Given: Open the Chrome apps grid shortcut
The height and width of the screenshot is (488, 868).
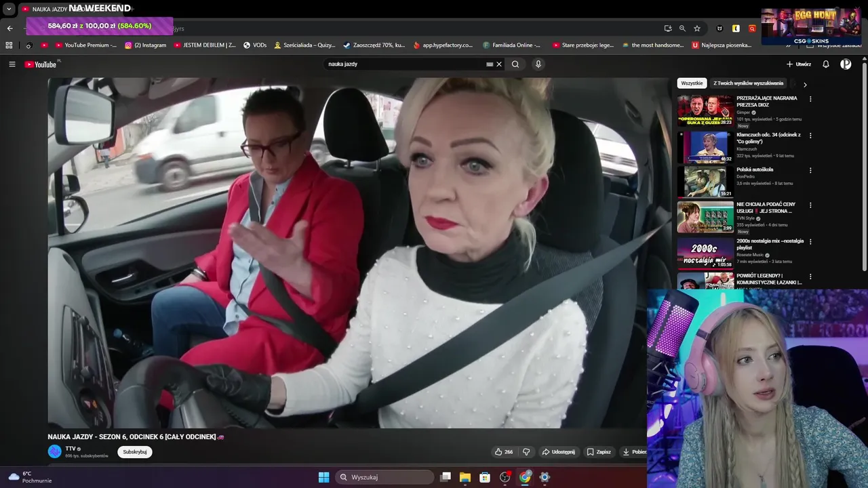Looking at the screenshot, I should coord(9,45).
